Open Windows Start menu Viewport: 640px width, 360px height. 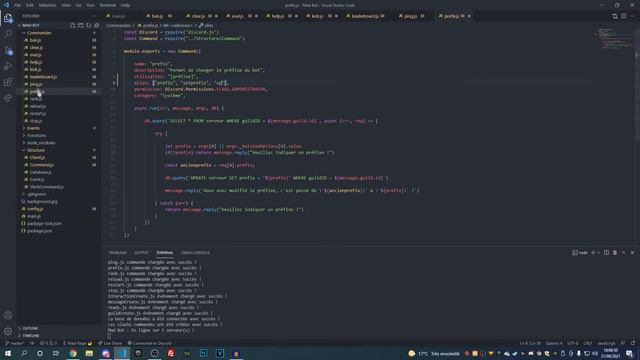click(8, 353)
